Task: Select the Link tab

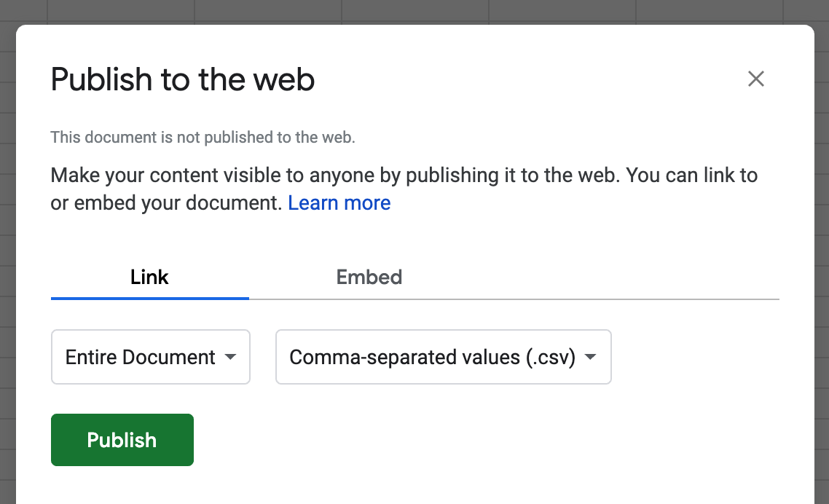Action: 149,277
